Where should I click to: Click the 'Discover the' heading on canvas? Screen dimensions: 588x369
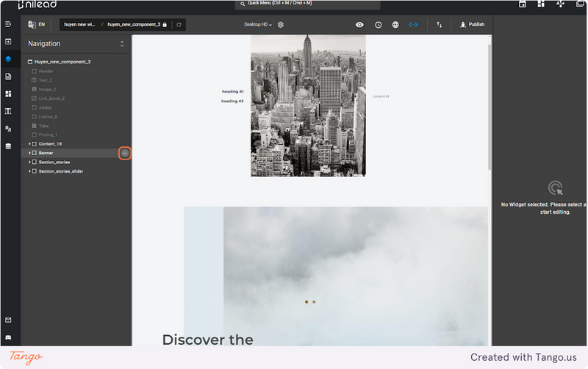pyautogui.click(x=208, y=340)
